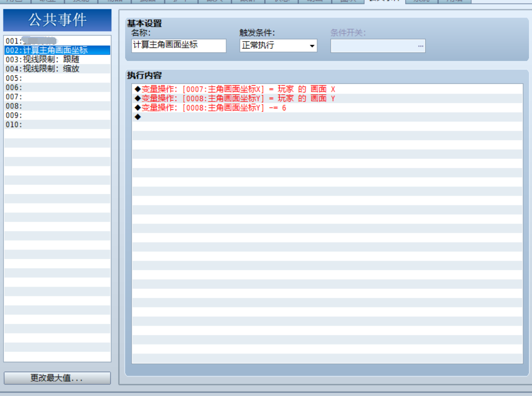This screenshot has height=396, width=532.
Task: Open the 触发条件 trigger dropdown
Action: pyautogui.click(x=278, y=46)
